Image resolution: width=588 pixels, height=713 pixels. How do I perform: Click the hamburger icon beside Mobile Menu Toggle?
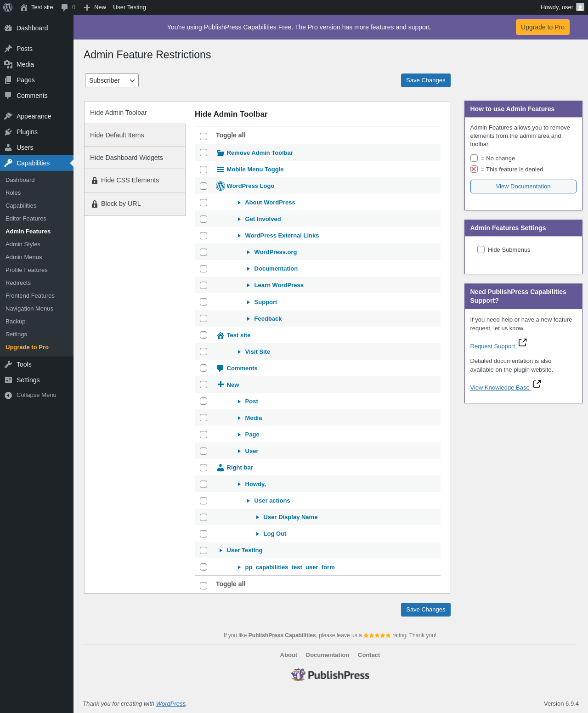[x=220, y=170]
